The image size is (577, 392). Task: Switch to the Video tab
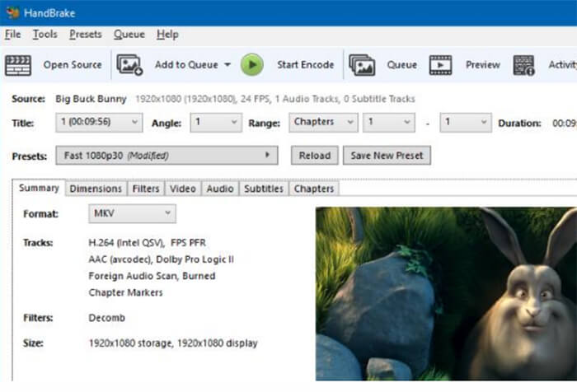183,189
